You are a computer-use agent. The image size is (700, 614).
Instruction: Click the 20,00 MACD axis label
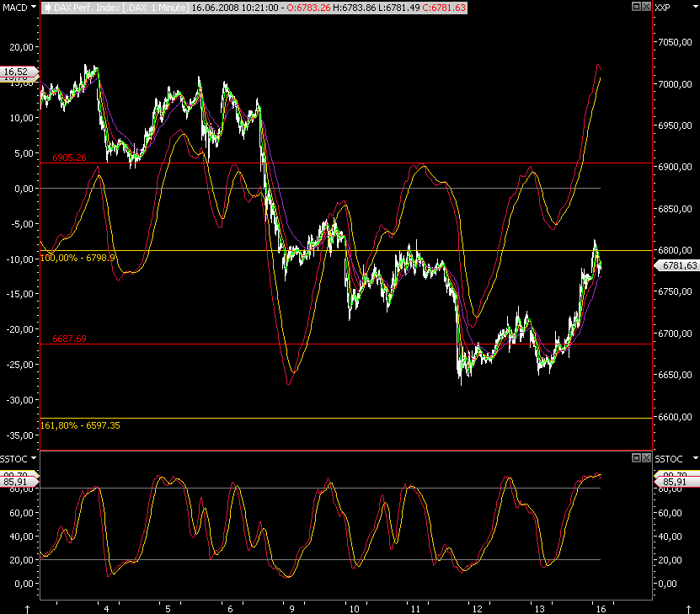(21, 47)
